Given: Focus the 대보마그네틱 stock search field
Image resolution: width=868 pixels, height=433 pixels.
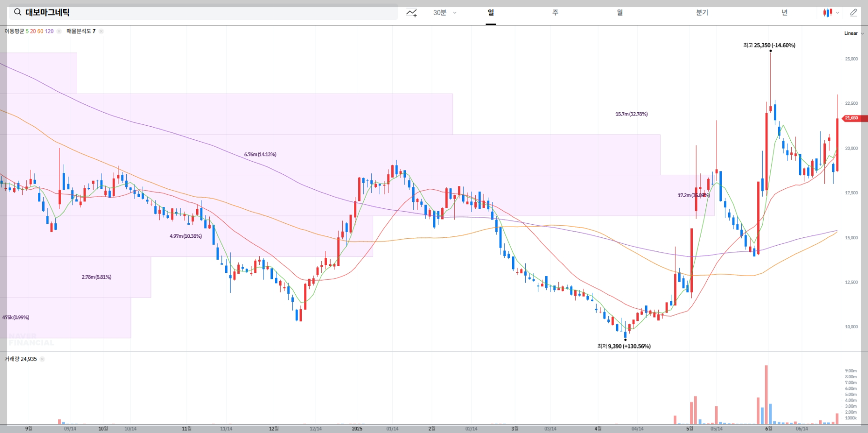Looking at the screenshot, I should click(x=203, y=13).
